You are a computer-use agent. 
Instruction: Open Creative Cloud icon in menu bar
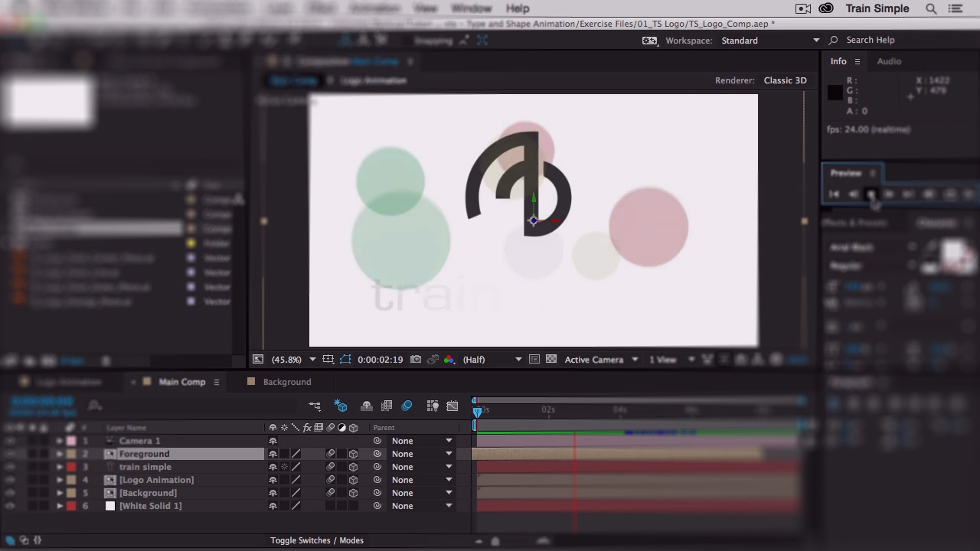pos(826,8)
